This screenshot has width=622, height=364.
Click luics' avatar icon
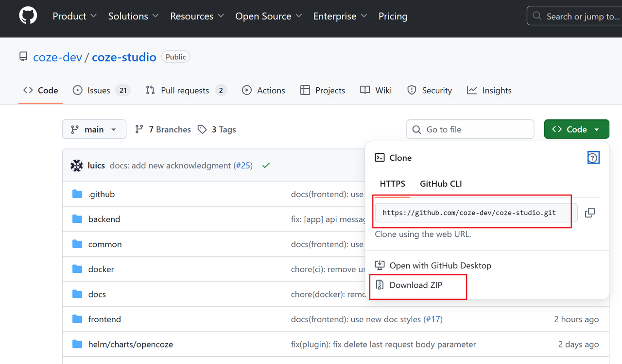coord(77,165)
